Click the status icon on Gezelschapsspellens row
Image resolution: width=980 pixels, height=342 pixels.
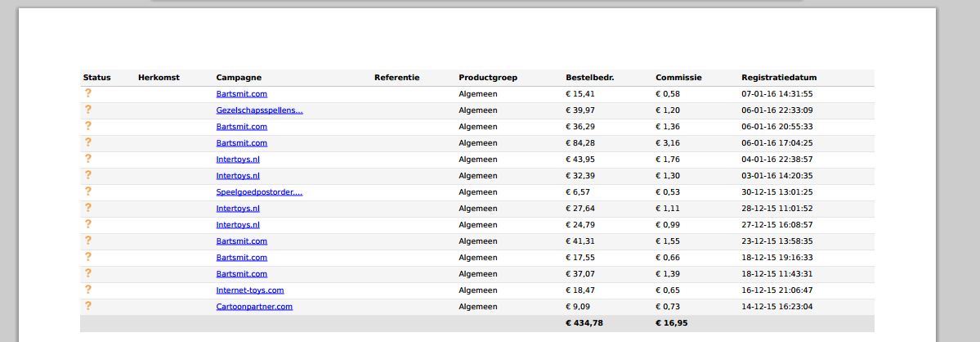click(x=88, y=110)
